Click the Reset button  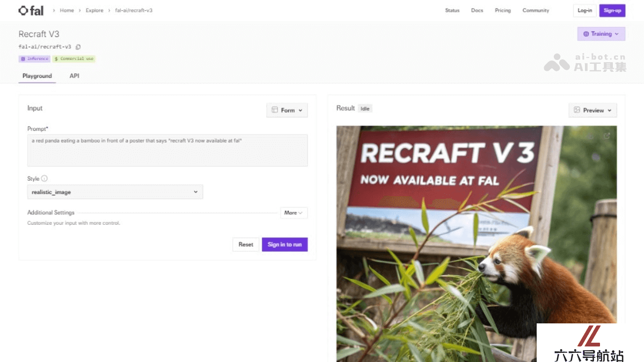point(246,245)
